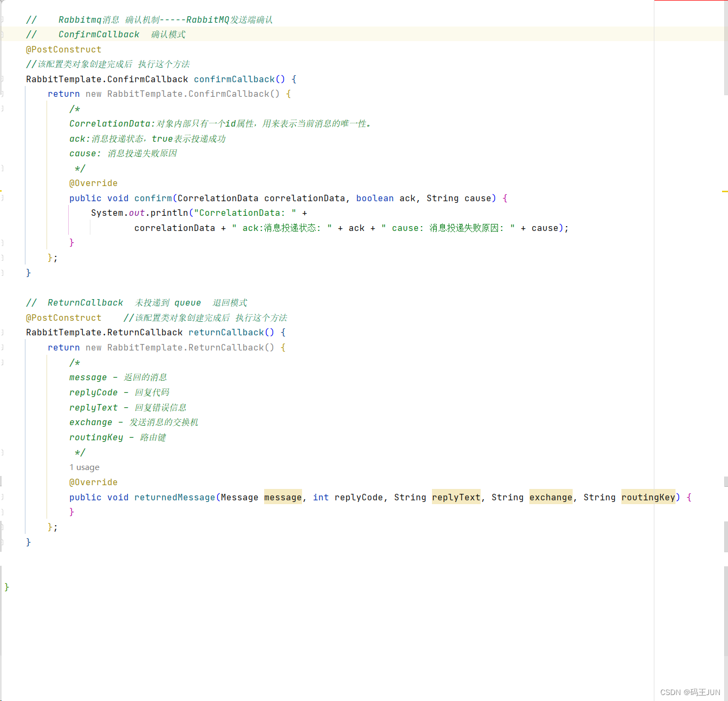Collapse the fold at the confirmCallback() declaration line
This screenshot has height=701, width=728.
click(x=2, y=79)
